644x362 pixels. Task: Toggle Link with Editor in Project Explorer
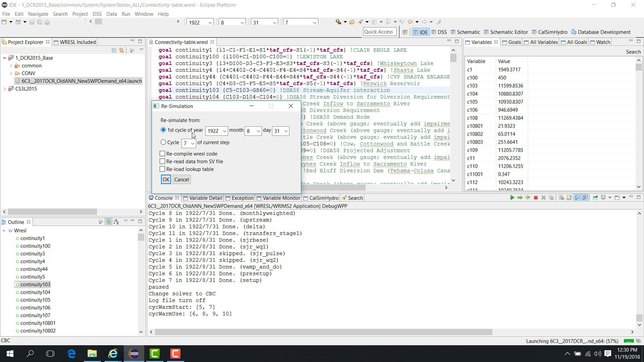tap(121, 50)
